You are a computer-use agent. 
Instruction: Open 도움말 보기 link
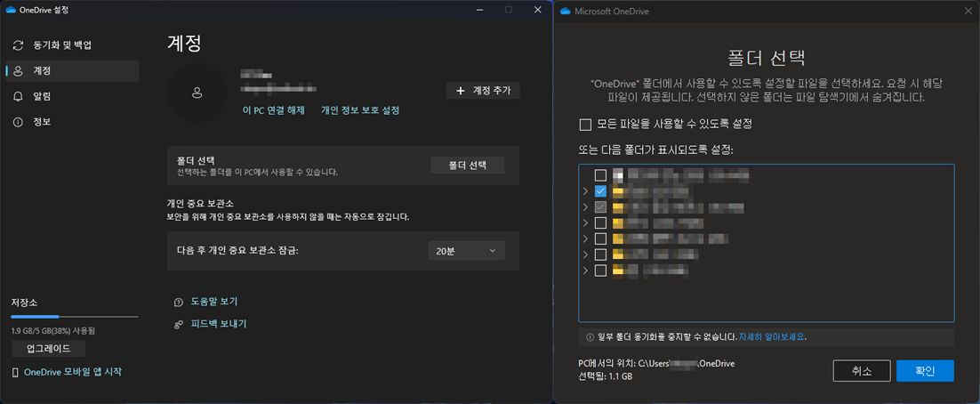(x=214, y=302)
